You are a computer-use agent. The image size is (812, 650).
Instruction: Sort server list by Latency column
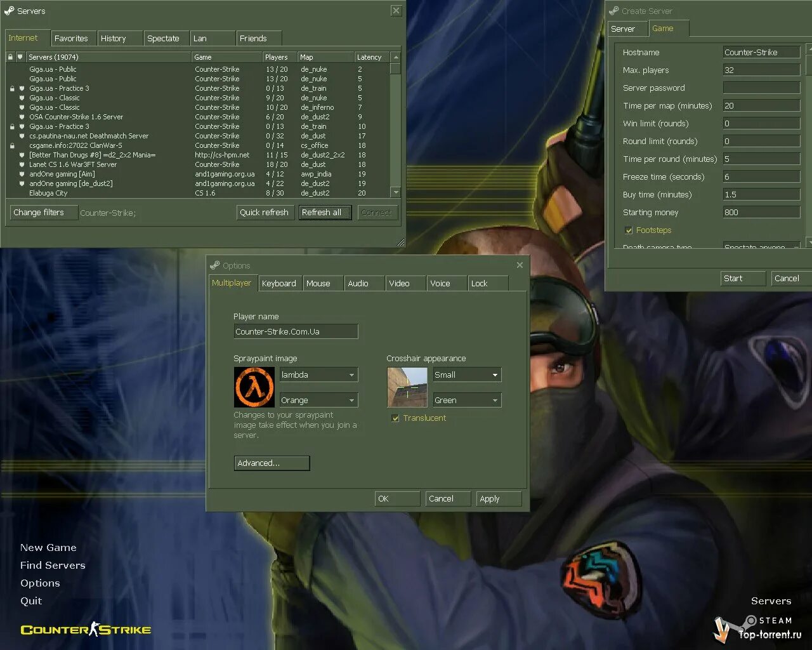click(372, 57)
